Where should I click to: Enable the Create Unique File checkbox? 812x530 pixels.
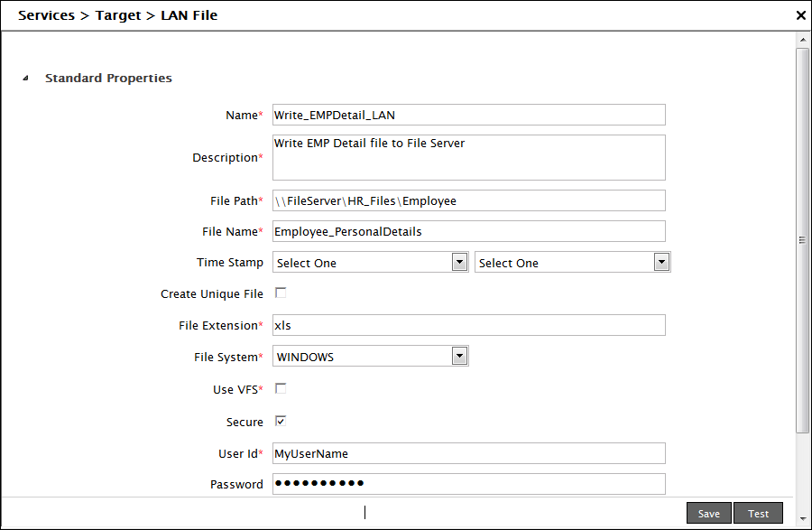coord(281,293)
